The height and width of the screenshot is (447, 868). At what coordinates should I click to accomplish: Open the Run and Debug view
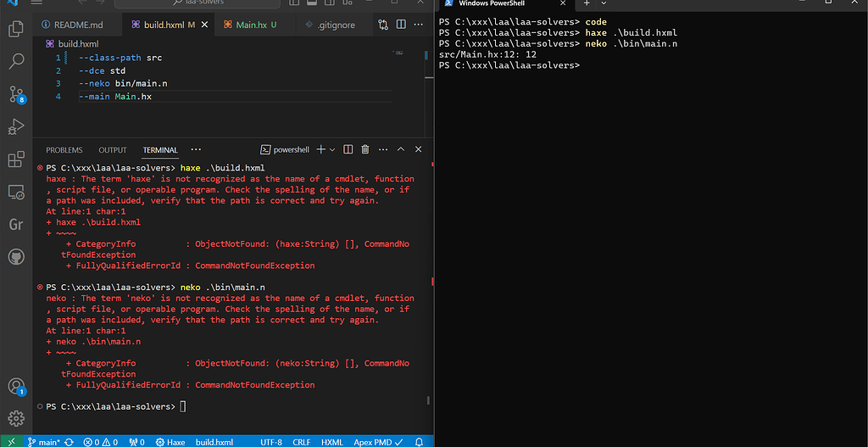16,127
